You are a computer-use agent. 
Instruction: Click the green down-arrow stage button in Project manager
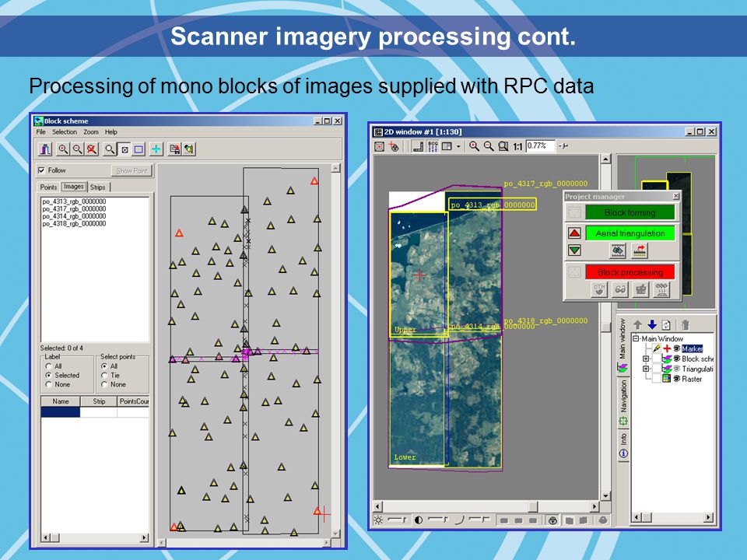click(x=574, y=250)
